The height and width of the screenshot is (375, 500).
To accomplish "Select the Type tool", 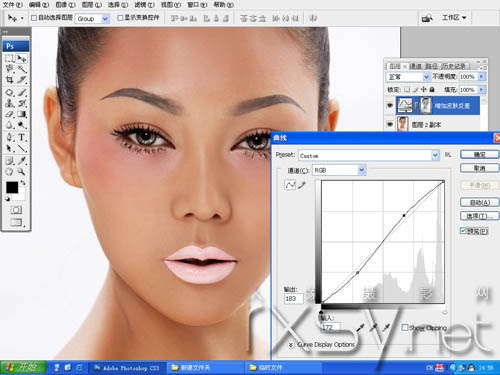I will [22, 137].
